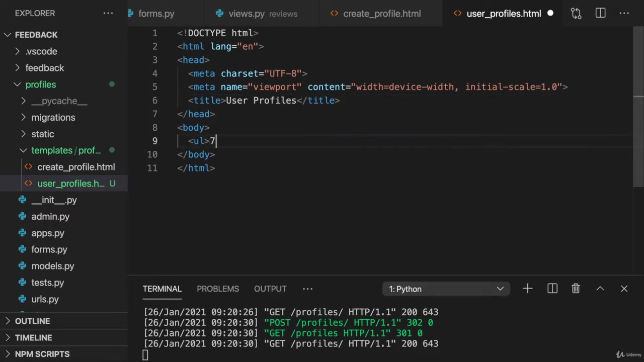The height and width of the screenshot is (362, 644).
Task: Expand the OUTLINE section
Action: point(32,321)
